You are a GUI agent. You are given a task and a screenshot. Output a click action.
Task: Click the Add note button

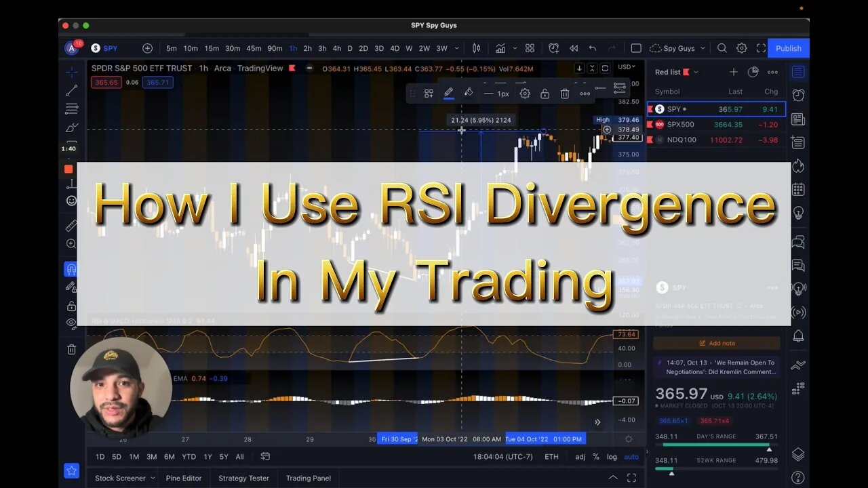click(716, 343)
